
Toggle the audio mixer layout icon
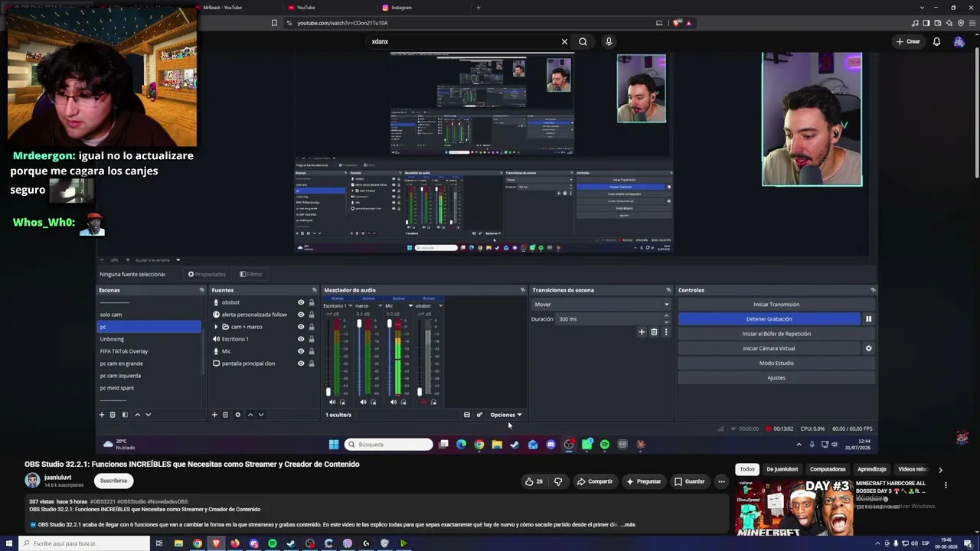(x=466, y=415)
